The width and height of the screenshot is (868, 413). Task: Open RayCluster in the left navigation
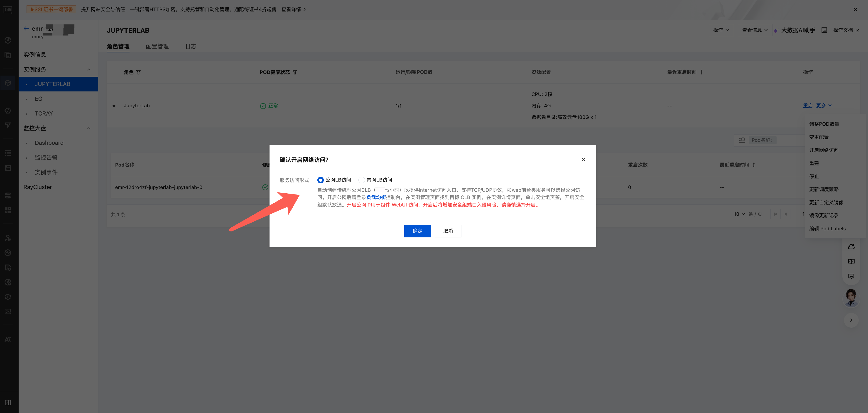click(58, 187)
